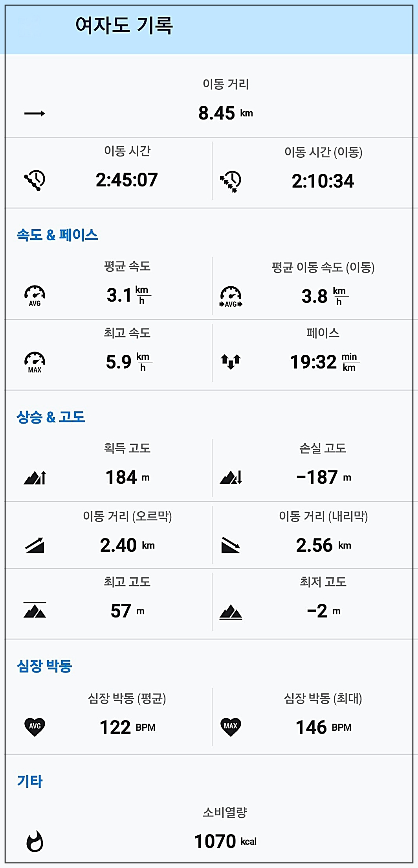Tap the 여자도 기록 title
The image size is (418, 868).
[x=124, y=26]
